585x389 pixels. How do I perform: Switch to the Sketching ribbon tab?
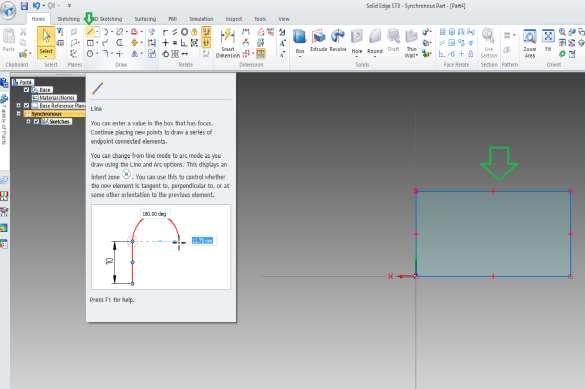[69, 19]
